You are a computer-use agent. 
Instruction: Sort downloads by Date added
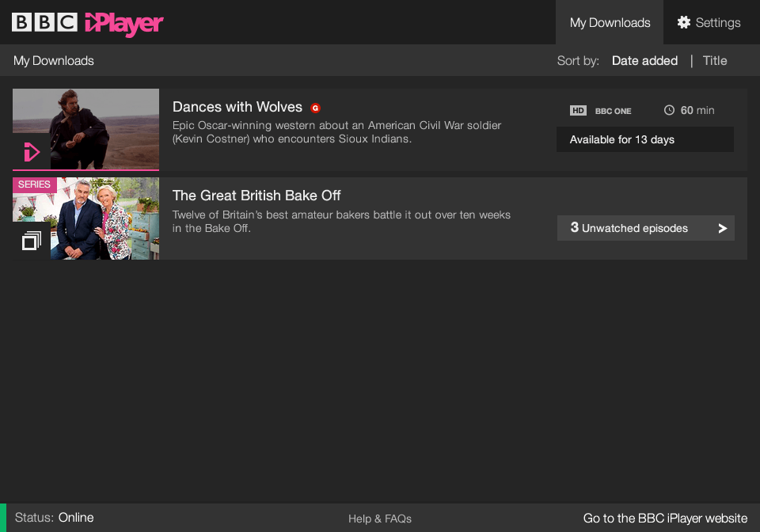pos(644,61)
